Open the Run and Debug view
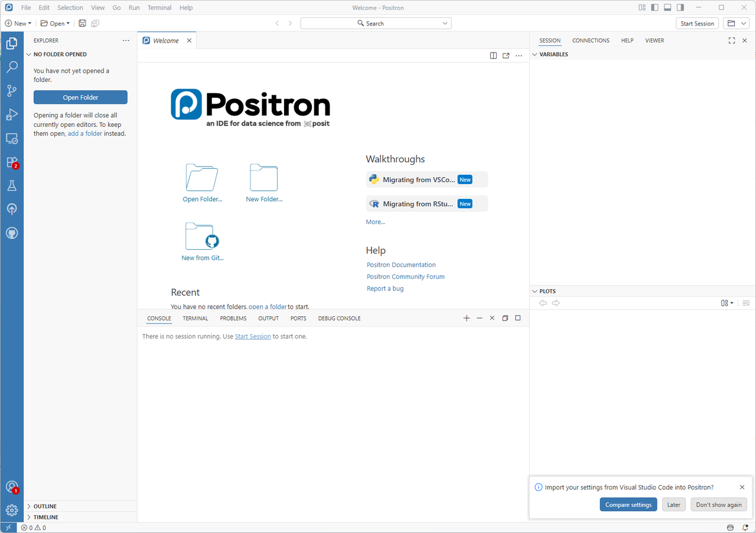 pyautogui.click(x=12, y=115)
